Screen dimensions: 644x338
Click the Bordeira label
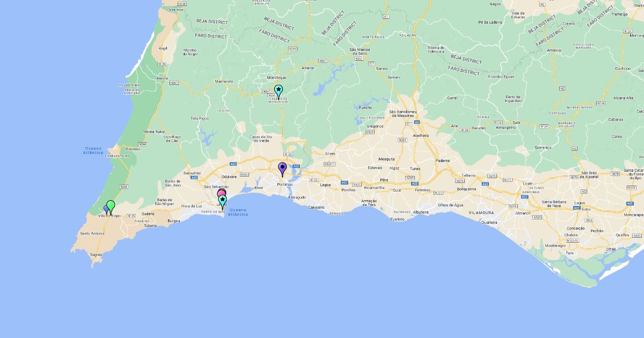pyautogui.click(x=131, y=149)
